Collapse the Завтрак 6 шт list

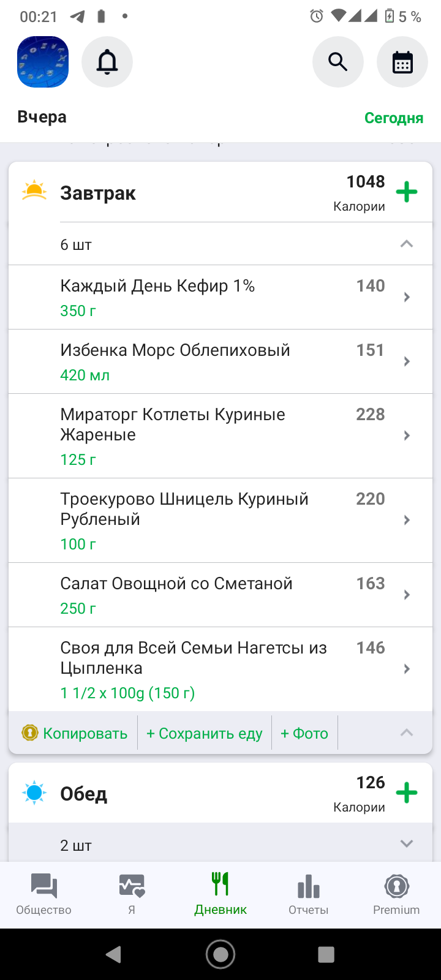pos(407,244)
